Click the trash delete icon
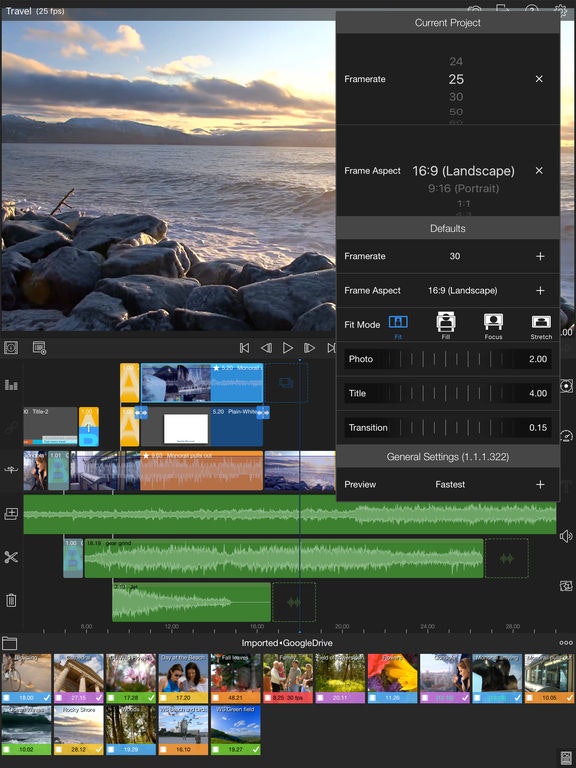Screen dimensions: 576x768 point(11,600)
